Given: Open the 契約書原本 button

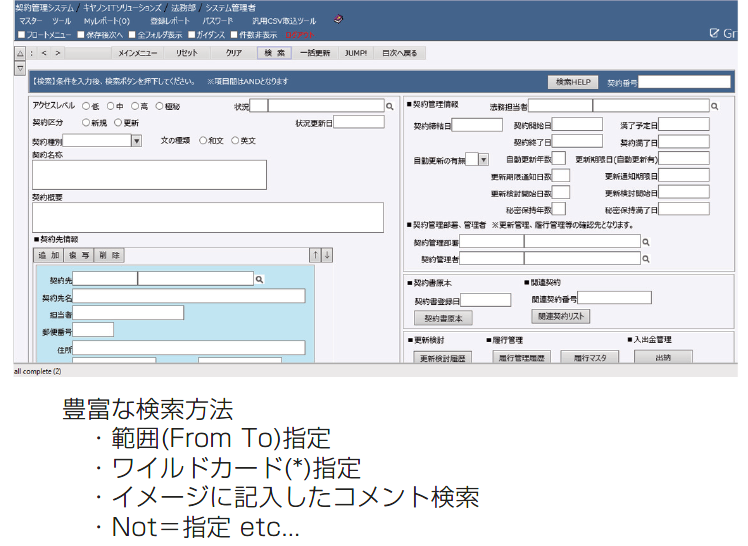Looking at the screenshot, I should point(443,318).
